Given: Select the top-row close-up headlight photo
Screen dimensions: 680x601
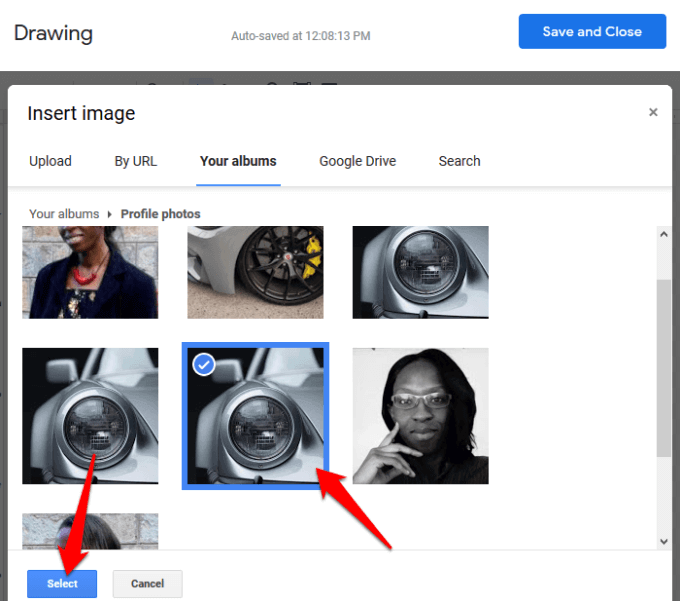Looking at the screenshot, I should 420,272.
